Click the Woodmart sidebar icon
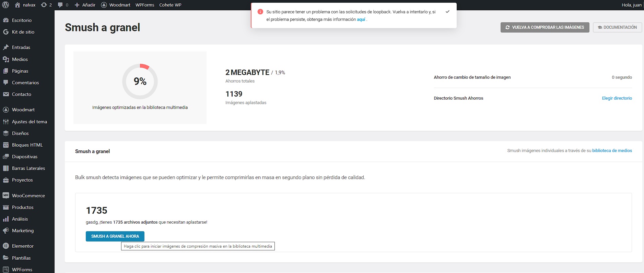This screenshot has height=273, width=644. coord(6,110)
